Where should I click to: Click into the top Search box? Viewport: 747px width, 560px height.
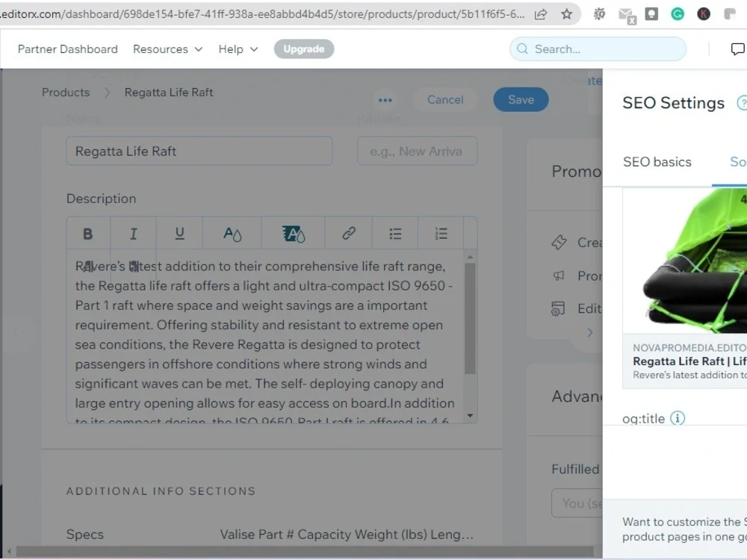[598, 49]
